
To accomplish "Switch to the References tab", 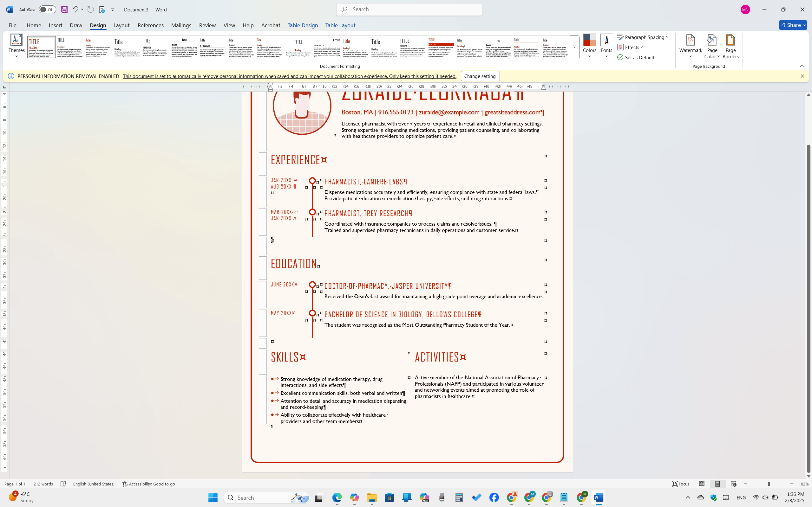I will (150, 25).
